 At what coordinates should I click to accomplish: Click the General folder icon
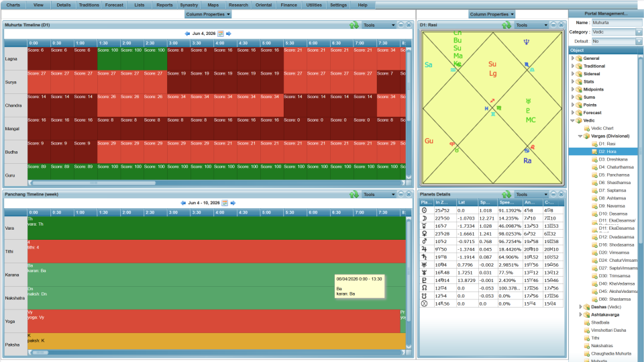pyautogui.click(x=579, y=58)
